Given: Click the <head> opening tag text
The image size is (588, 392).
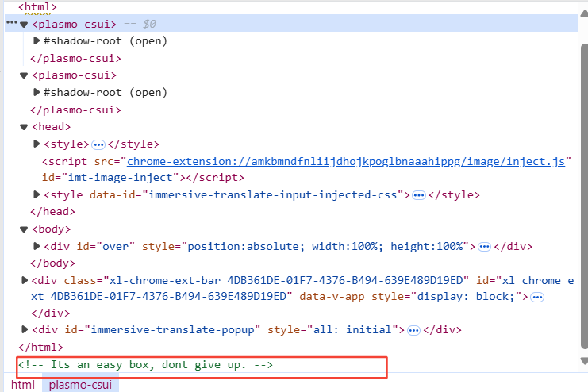Looking at the screenshot, I should pyautogui.click(x=52, y=127).
